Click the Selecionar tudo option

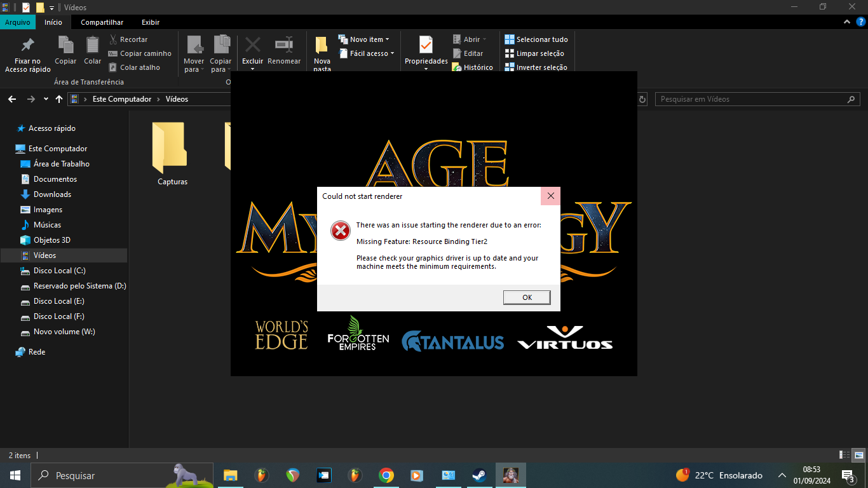pyautogui.click(x=536, y=39)
